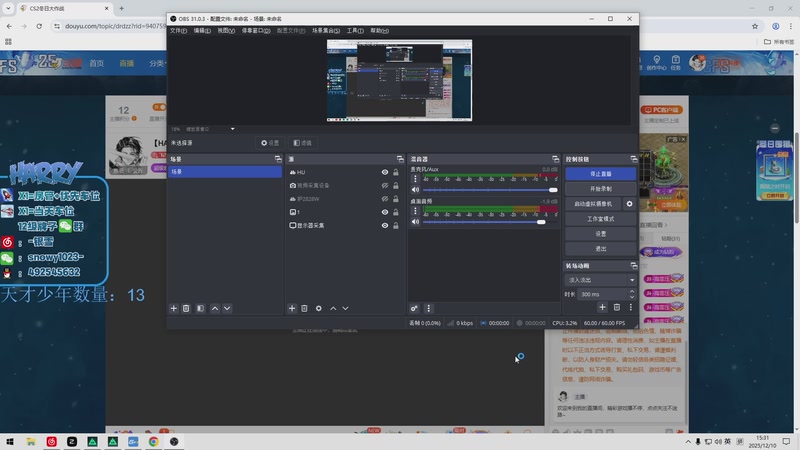
Task: Add a new source with plus icon
Action: click(x=292, y=308)
